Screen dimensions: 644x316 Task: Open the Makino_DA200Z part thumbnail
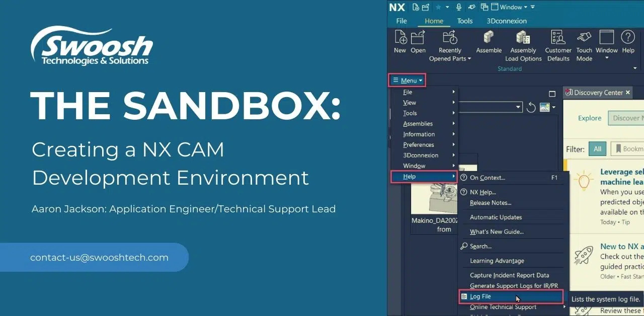434,199
